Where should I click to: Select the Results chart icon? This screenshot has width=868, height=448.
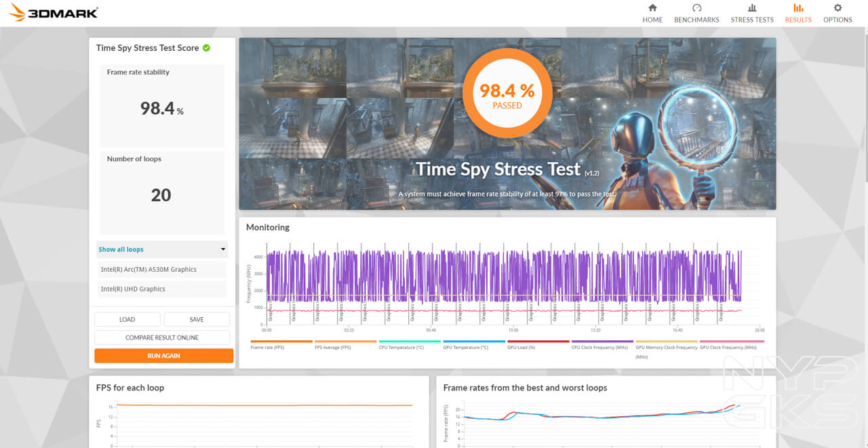pyautogui.click(x=798, y=8)
